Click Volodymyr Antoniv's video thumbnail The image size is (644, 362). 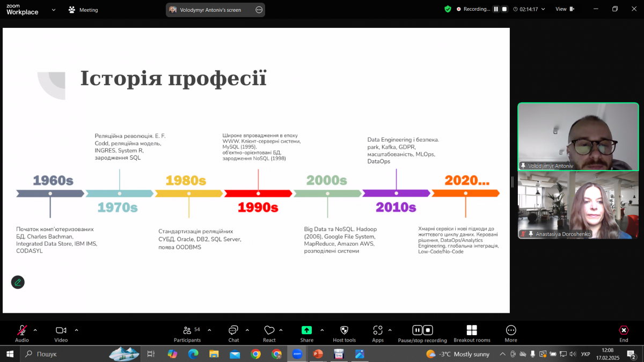(x=578, y=137)
